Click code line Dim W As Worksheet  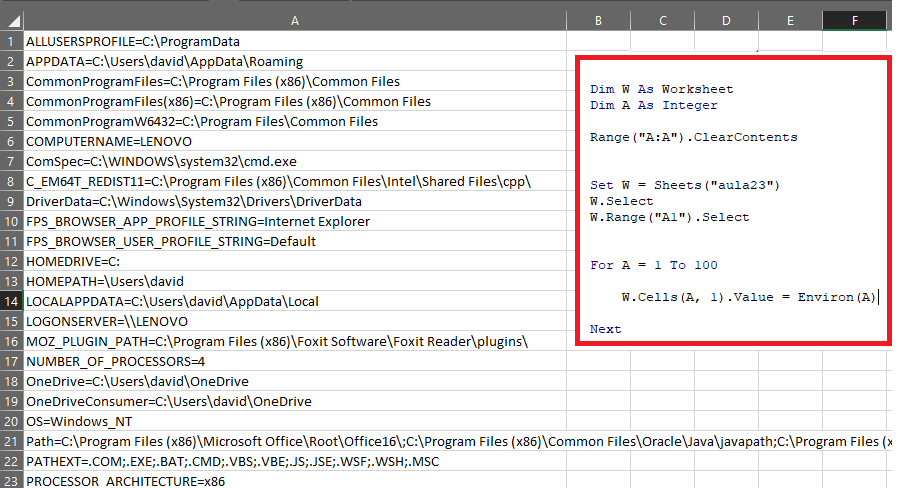click(662, 89)
